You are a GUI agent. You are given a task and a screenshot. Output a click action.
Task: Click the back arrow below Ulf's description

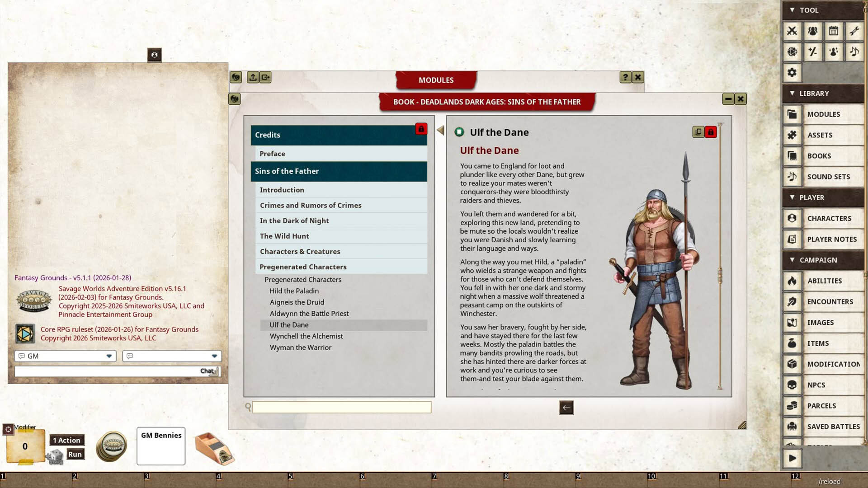click(x=567, y=408)
